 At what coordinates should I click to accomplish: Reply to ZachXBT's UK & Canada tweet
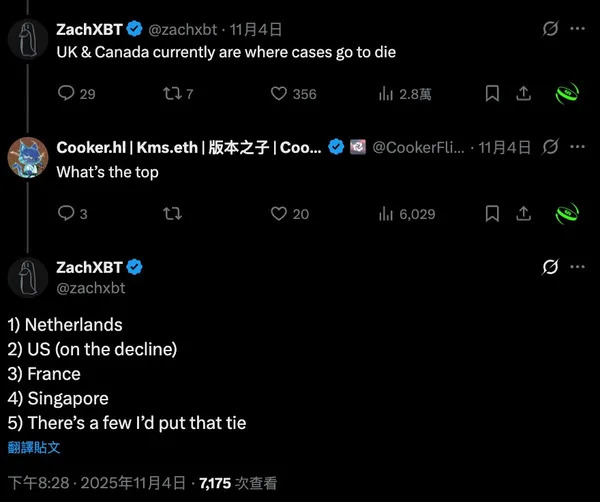point(67,94)
